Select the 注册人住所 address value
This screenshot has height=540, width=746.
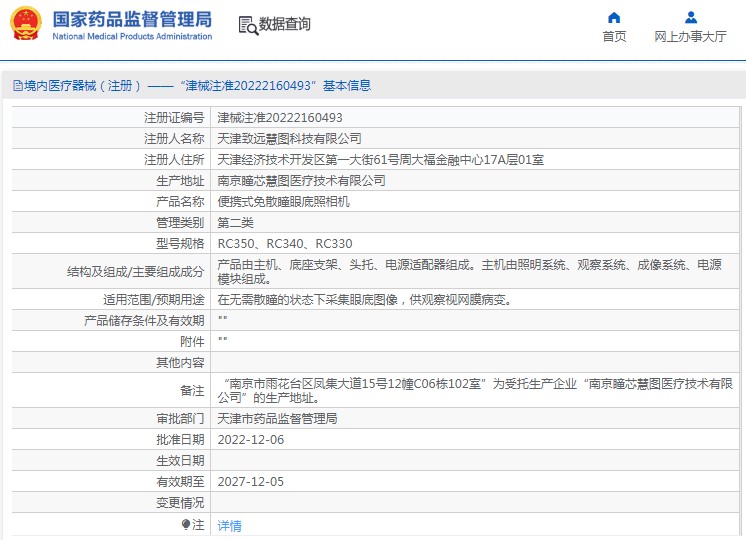coord(381,159)
